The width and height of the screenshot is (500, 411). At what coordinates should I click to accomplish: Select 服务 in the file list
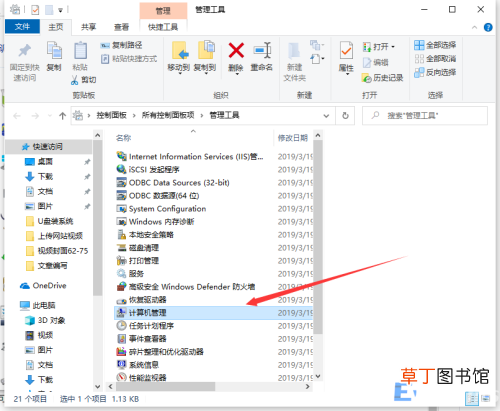click(136, 274)
